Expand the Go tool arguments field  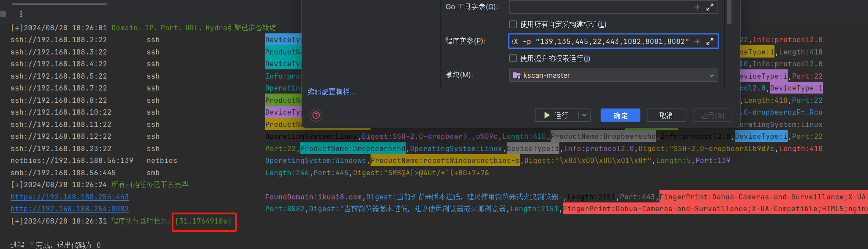(710, 7)
